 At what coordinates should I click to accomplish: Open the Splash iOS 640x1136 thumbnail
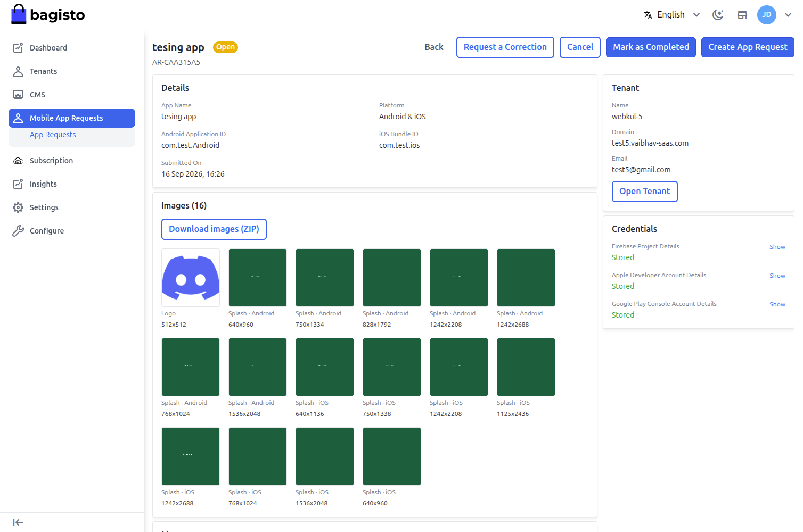point(325,367)
